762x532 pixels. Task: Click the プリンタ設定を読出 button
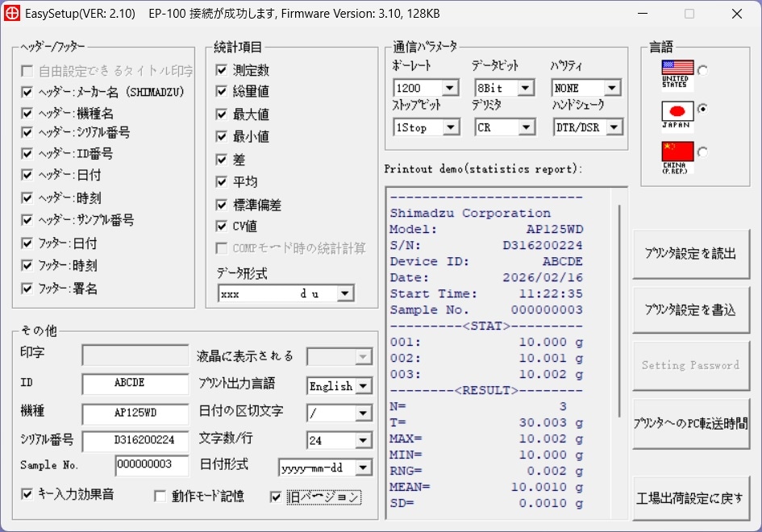click(x=690, y=253)
